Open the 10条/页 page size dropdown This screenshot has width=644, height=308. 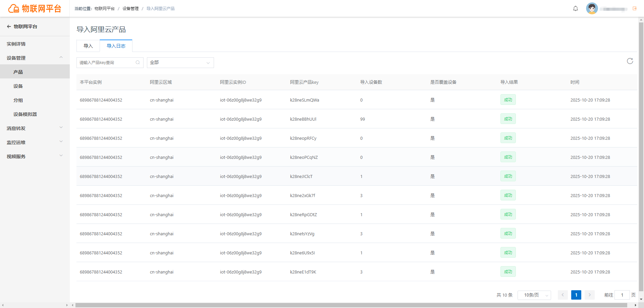[x=534, y=295]
